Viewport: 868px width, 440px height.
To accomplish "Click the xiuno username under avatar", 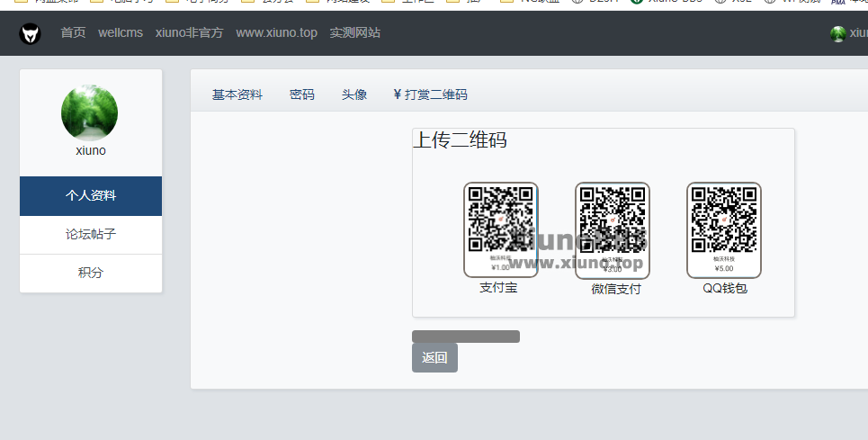I will pos(91,150).
